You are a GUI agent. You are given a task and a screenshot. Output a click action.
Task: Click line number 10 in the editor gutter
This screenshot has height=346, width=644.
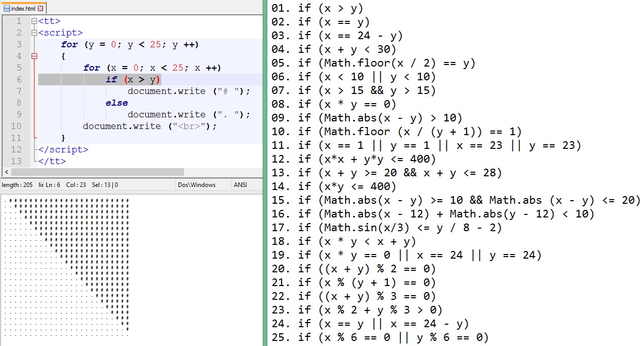coord(16,126)
